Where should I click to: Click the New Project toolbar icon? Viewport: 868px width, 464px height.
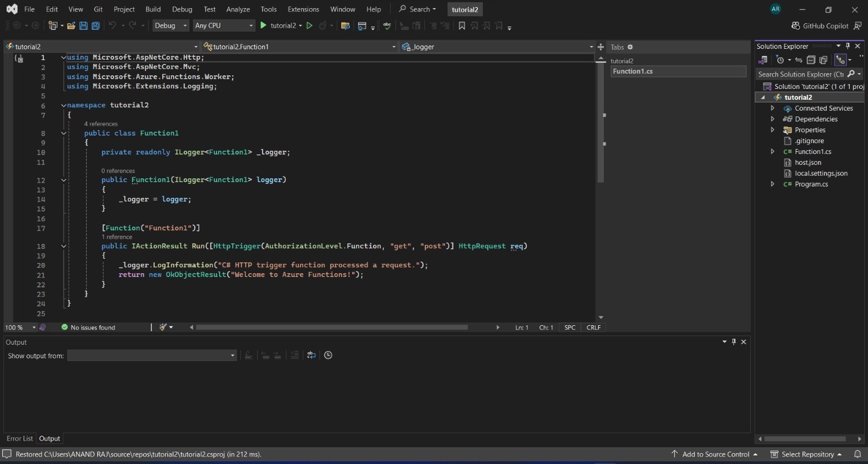[x=53, y=25]
